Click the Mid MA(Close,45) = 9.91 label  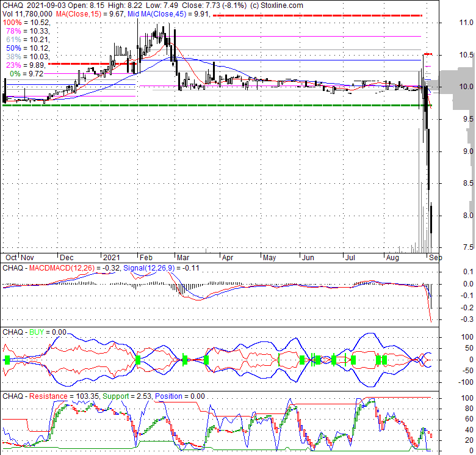[x=169, y=14]
